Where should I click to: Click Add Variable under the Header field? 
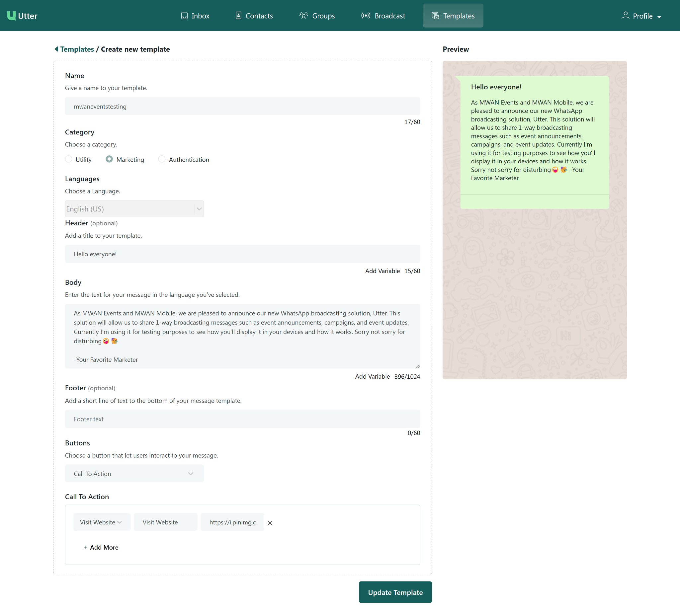click(382, 271)
